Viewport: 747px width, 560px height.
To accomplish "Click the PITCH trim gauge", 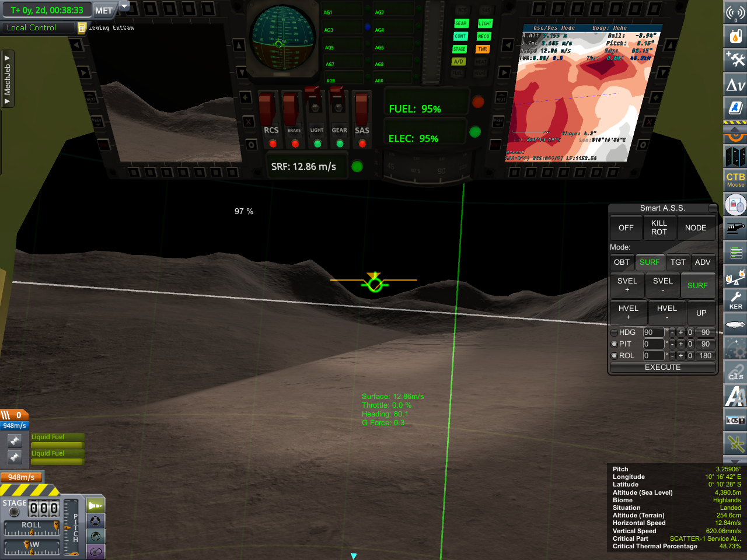I will (x=71, y=528).
